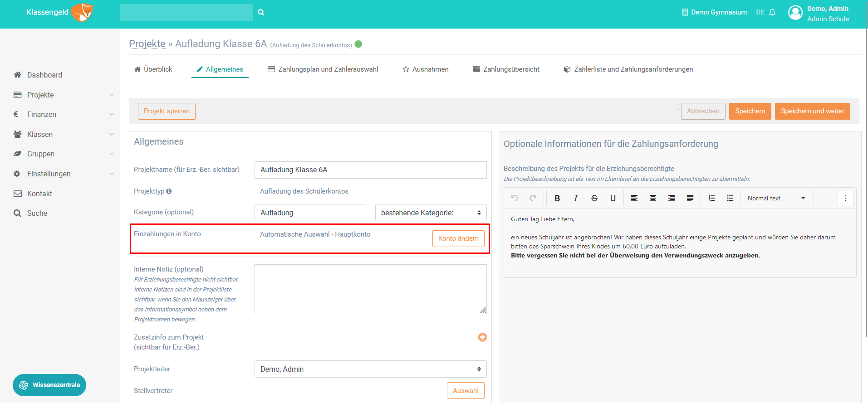Select the Allgemeines tab
Viewport: 868px width, 403px height.
[x=220, y=69]
